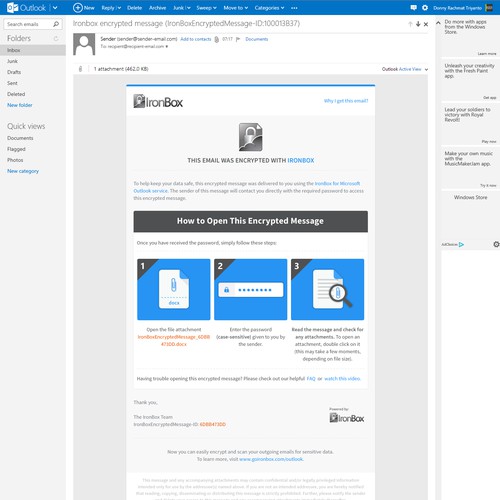
Task: Click Learn more on Windows Store ad
Action: click(487, 54)
